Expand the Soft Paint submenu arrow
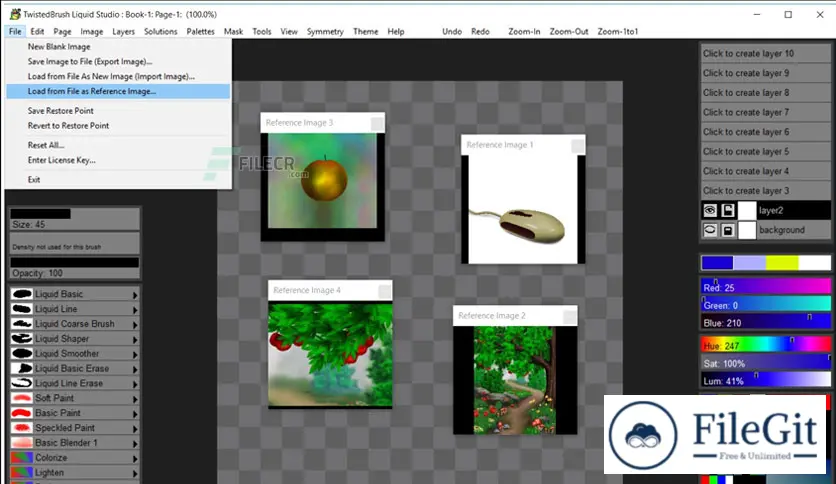The height and width of the screenshot is (484, 836). click(x=135, y=399)
